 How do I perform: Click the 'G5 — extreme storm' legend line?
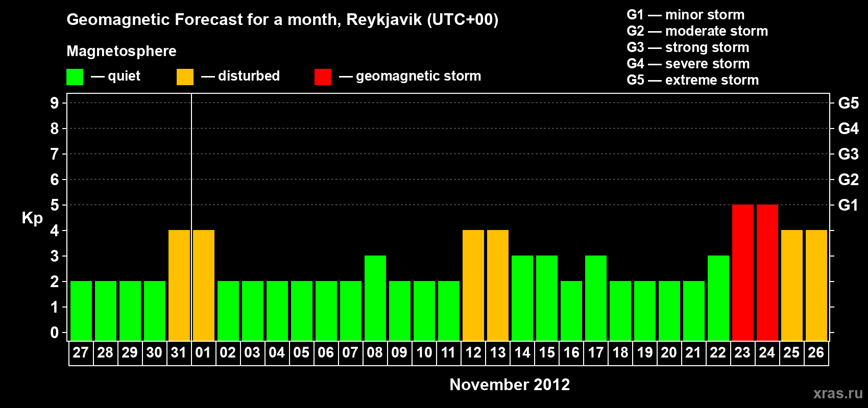click(693, 80)
